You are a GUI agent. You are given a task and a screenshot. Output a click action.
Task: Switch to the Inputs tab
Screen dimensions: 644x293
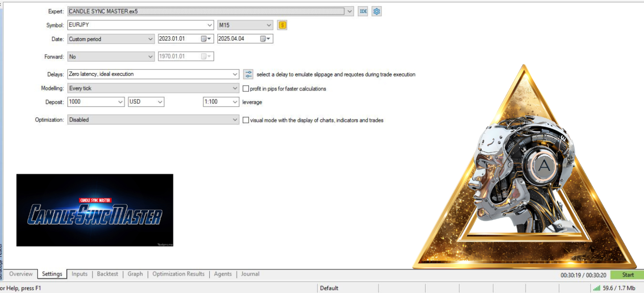tap(80, 274)
